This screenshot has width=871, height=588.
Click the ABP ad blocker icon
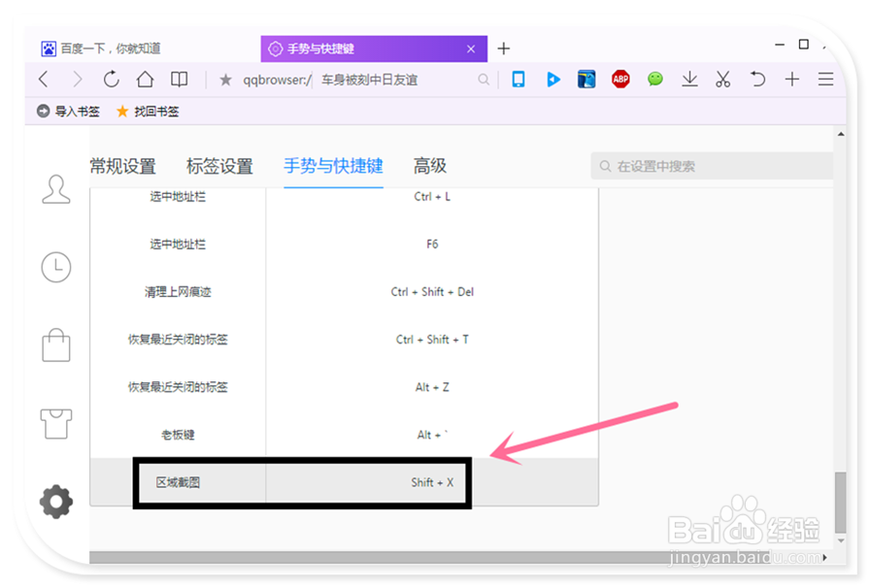point(620,80)
